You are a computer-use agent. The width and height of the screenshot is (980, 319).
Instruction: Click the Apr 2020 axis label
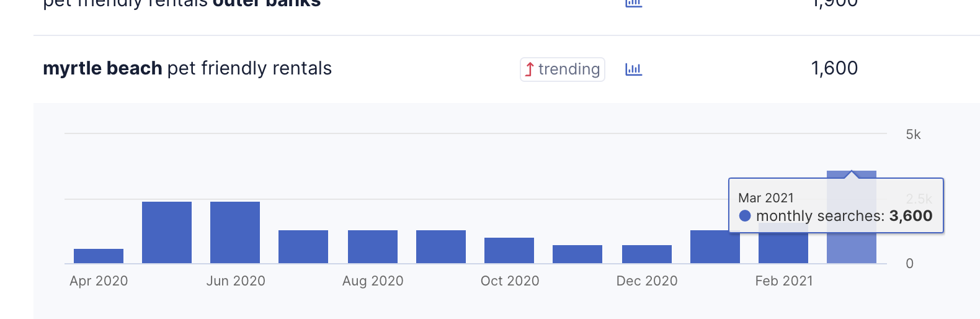[99, 281]
